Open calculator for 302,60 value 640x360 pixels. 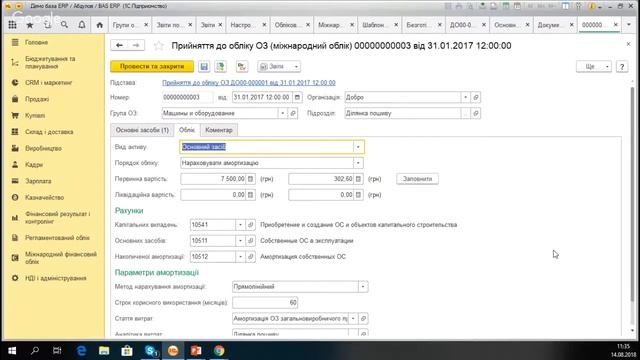pos(358,179)
